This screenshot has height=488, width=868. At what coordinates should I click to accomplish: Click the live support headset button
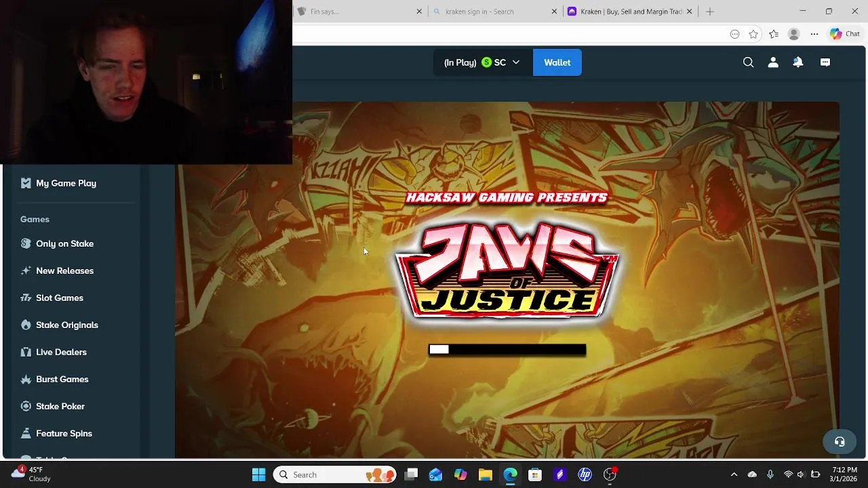[840, 442]
